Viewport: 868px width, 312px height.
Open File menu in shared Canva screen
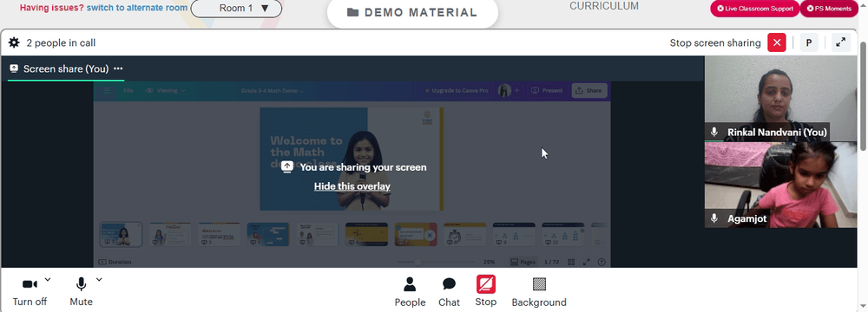coord(128,90)
